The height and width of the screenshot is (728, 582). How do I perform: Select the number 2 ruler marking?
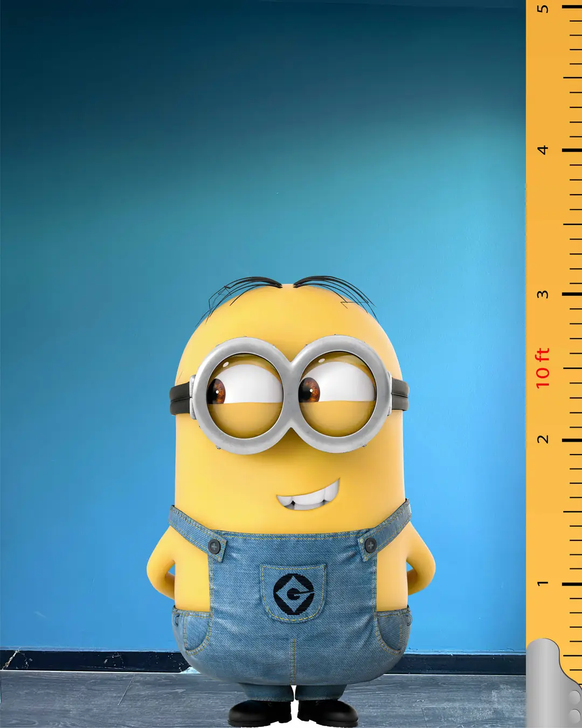point(543,439)
